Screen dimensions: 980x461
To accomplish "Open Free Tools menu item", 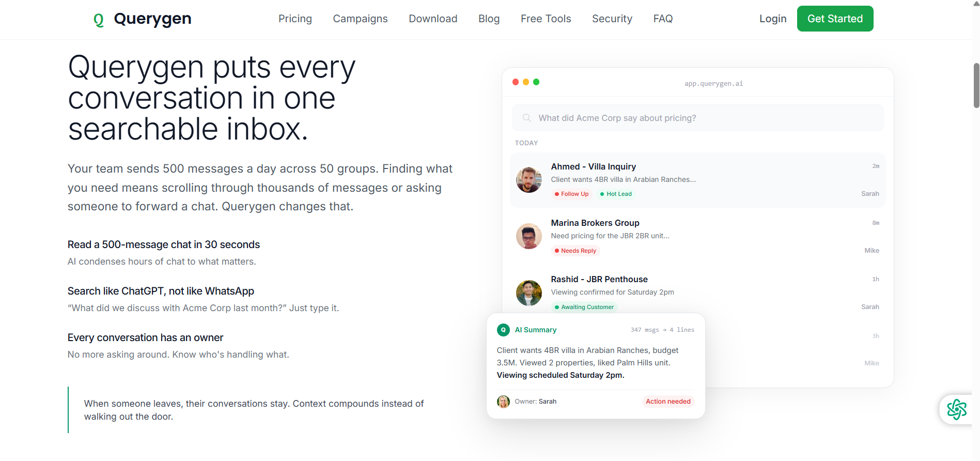I will [546, 19].
